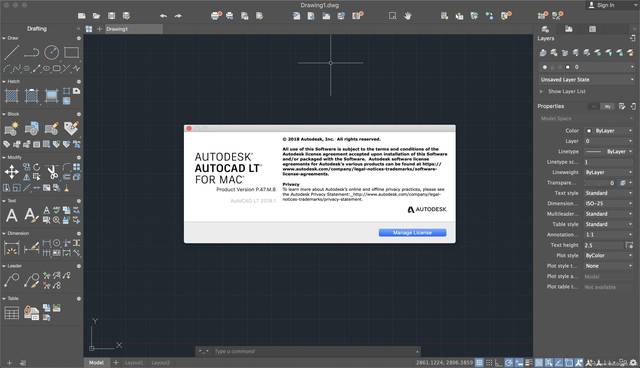This screenshot has width=640, height=368.
Task: Select the Trim scissors tool
Action: pyautogui.click(x=52, y=172)
